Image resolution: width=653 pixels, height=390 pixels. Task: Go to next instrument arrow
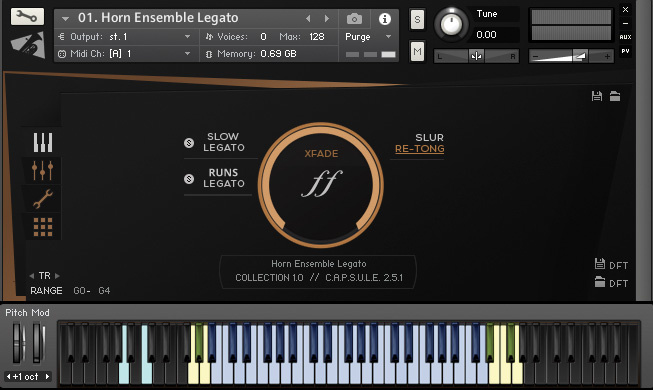[x=327, y=18]
